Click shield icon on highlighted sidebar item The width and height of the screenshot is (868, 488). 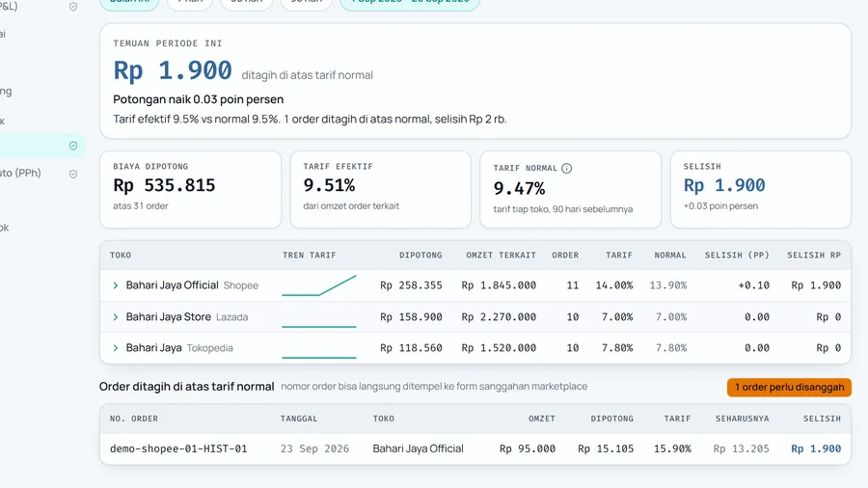(73, 146)
